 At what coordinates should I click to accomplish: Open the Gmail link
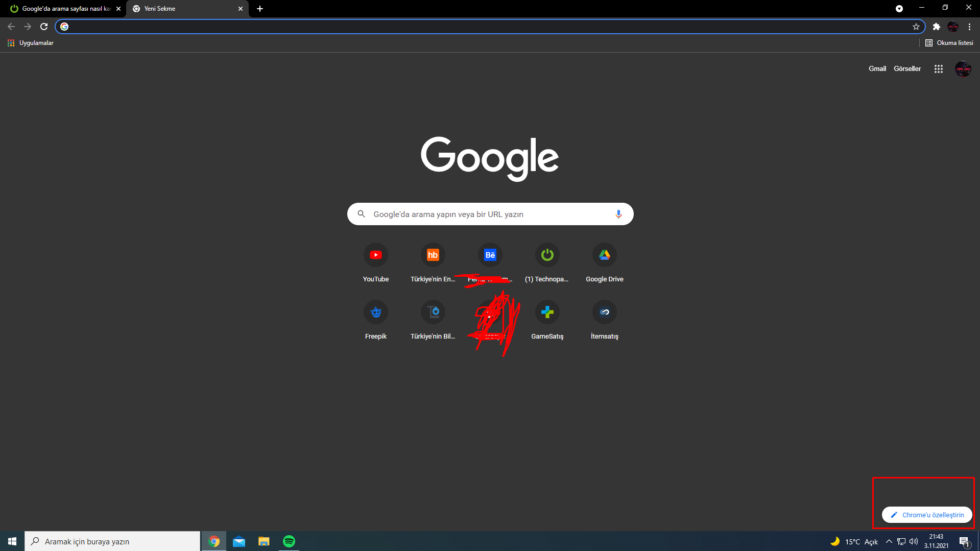tap(877, 69)
